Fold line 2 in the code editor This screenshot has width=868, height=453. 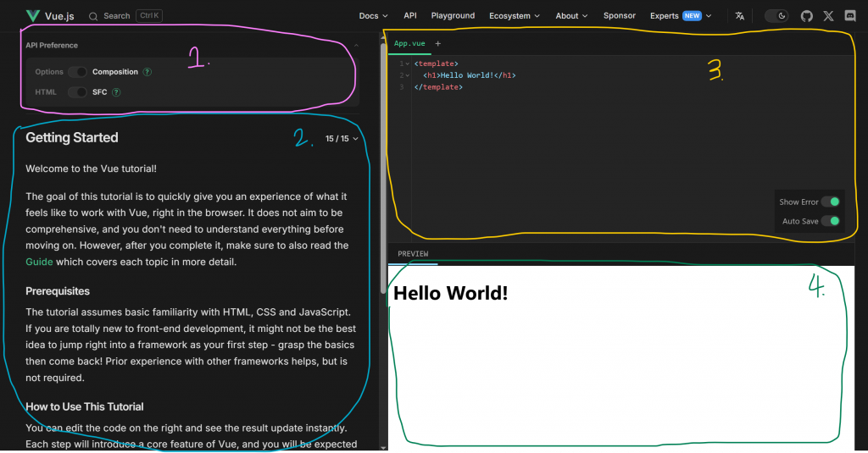tap(408, 75)
